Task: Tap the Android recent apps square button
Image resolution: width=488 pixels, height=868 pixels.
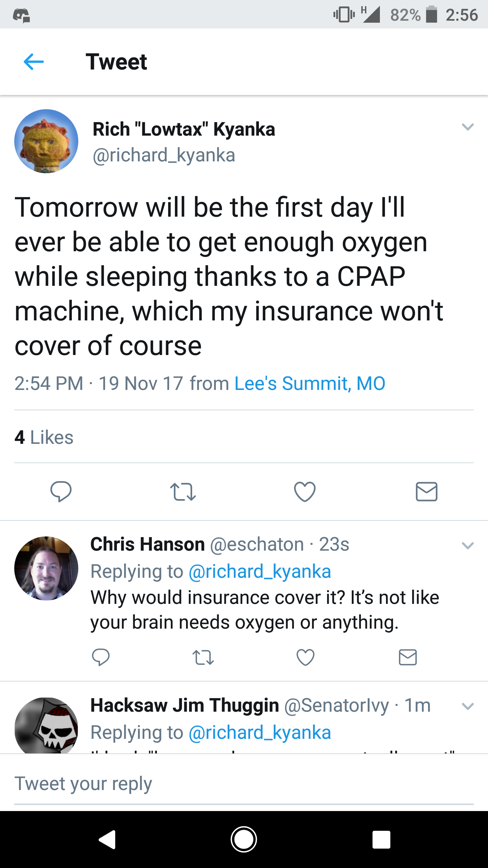Action: tap(381, 840)
